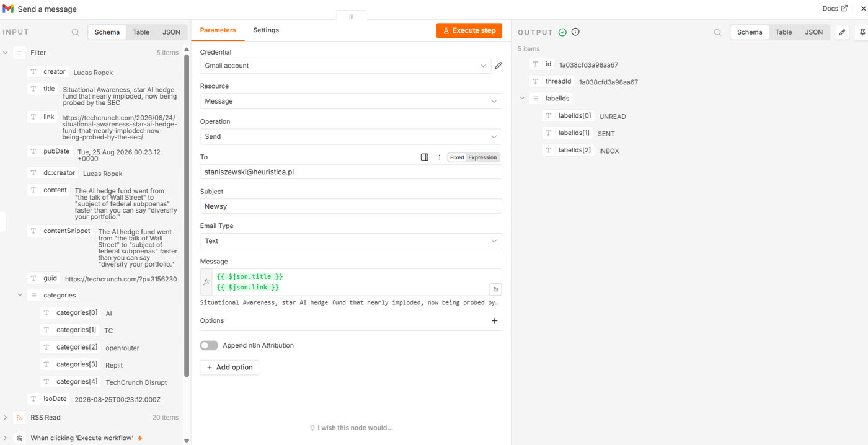
Task: Select input Table view
Action: [141, 32]
